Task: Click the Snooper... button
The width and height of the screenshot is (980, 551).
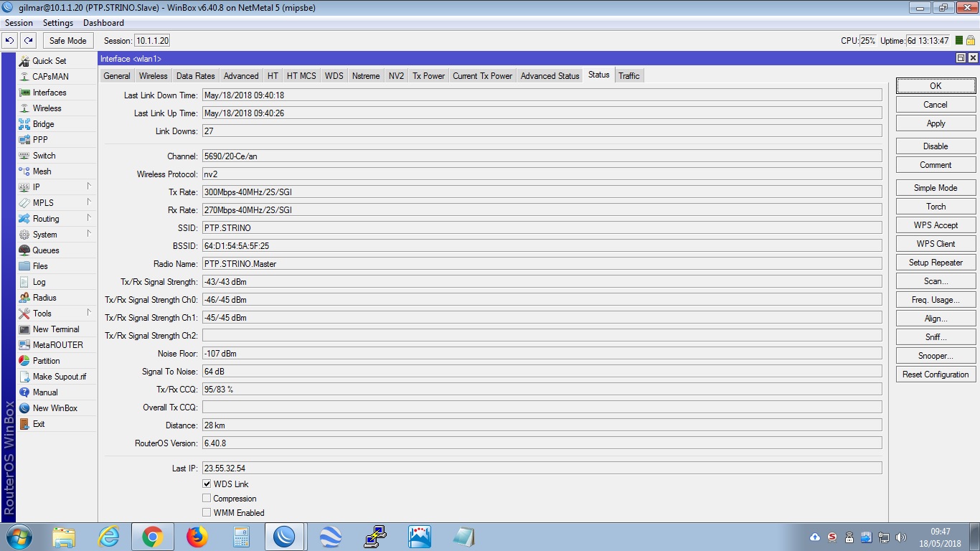Action: (936, 356)
